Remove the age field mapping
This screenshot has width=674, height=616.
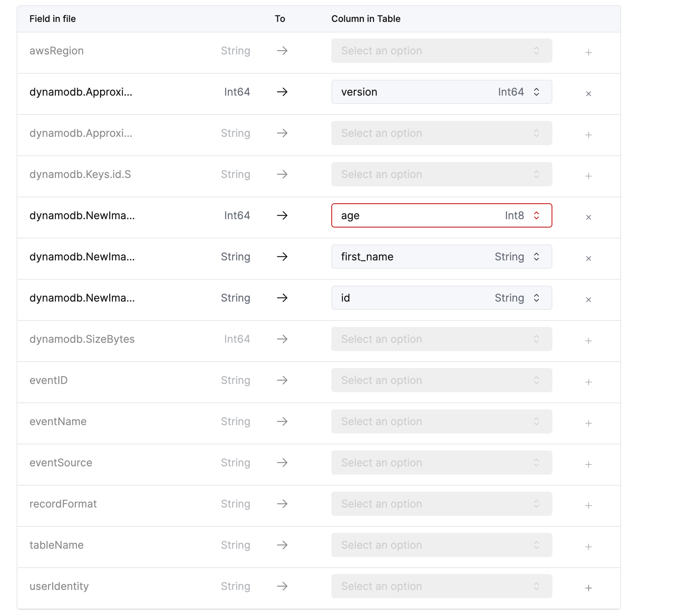pyautogui.click(x=588, y=217)
